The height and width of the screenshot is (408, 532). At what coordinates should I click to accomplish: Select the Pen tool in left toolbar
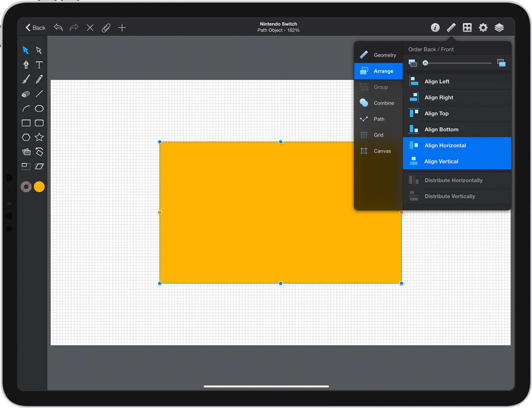(26, 65)
